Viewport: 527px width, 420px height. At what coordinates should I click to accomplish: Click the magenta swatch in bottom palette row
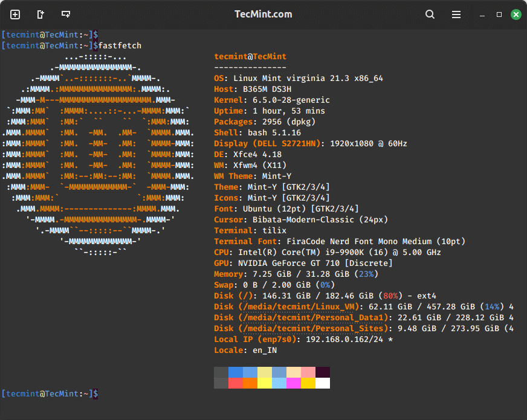[294, 383]
